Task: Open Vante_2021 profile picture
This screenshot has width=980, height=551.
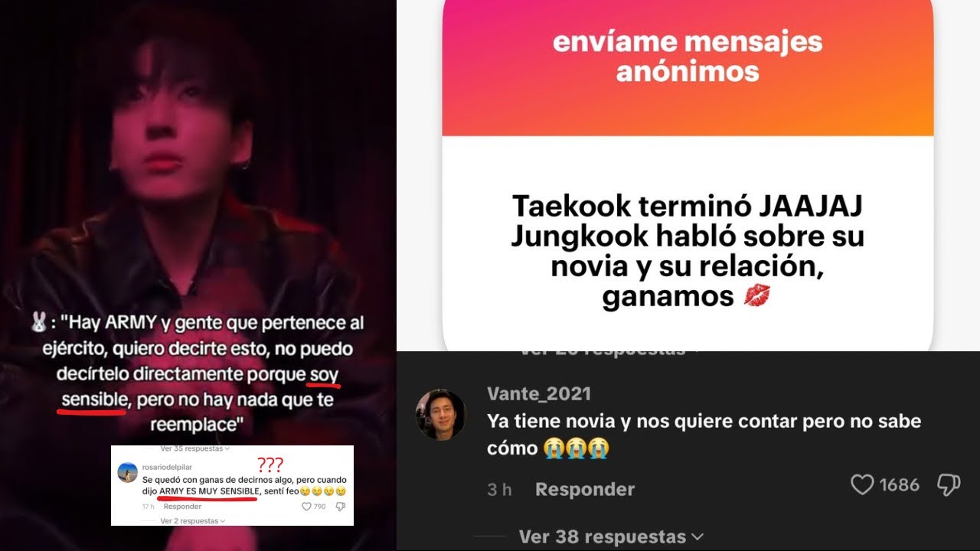Action: [441, 415]
